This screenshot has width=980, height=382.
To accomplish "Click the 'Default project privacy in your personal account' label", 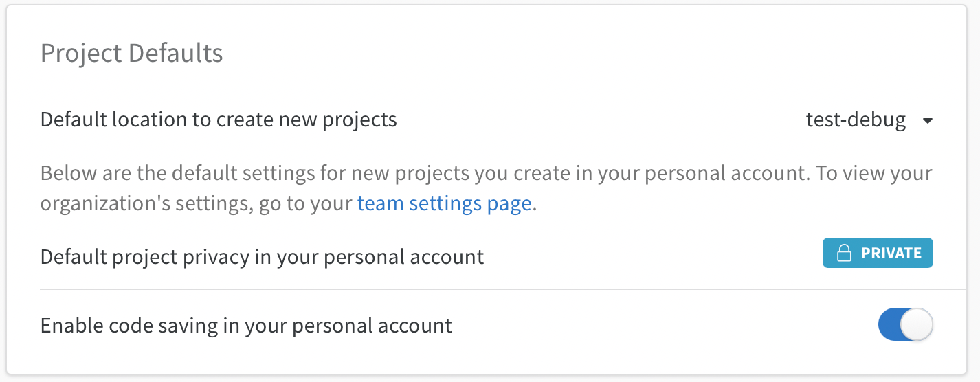I will (x=262, y=257).
